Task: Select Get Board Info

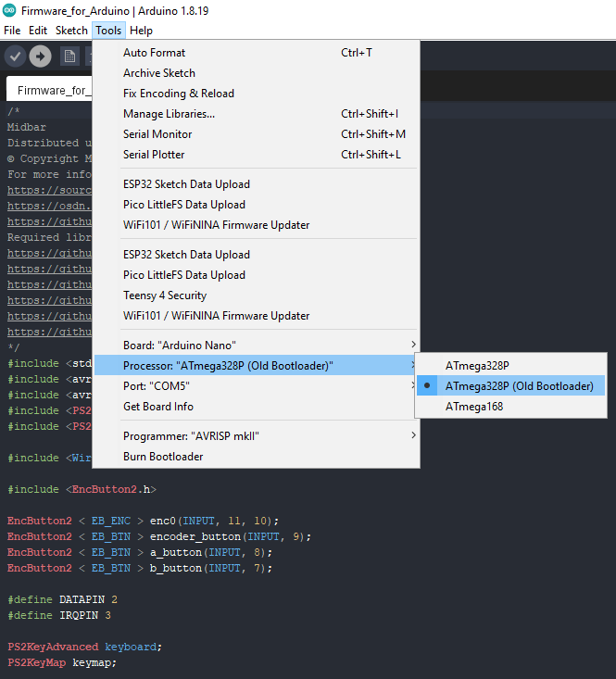Action: coord(158,407)
